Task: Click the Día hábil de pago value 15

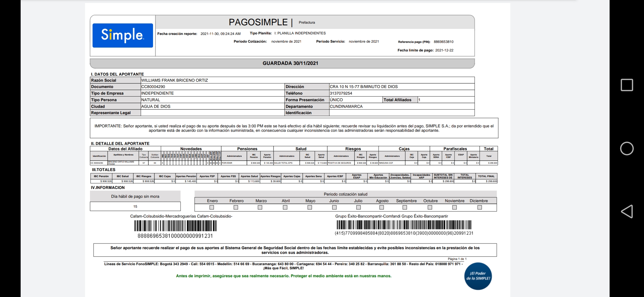Action: click(135, 207)
